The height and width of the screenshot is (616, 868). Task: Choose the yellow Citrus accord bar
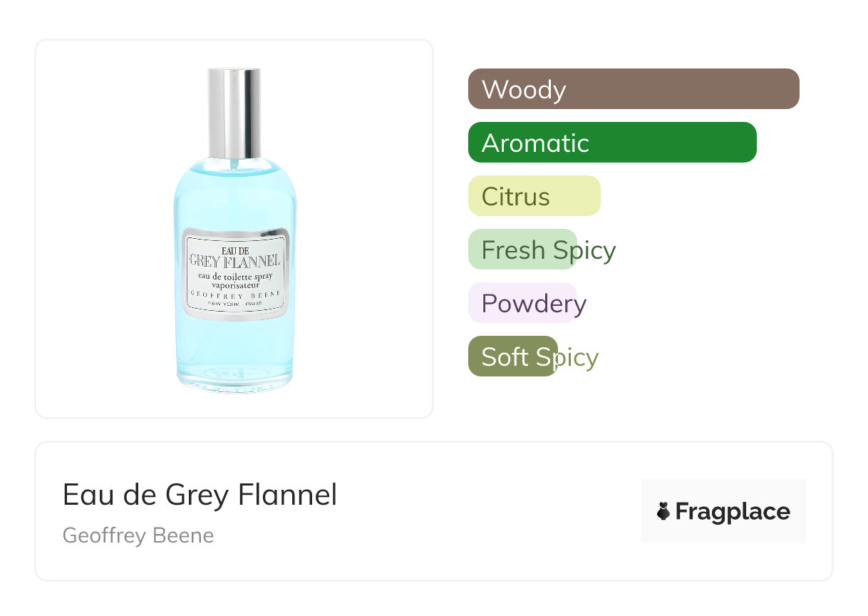(x=534, y=196)
